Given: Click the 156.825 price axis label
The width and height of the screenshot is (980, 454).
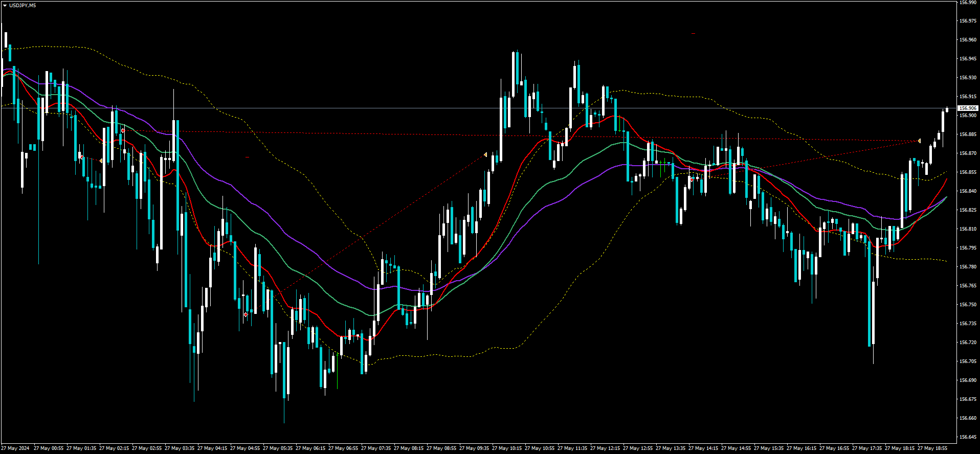Looking at the screenshot, I should [x=968, y=210].
